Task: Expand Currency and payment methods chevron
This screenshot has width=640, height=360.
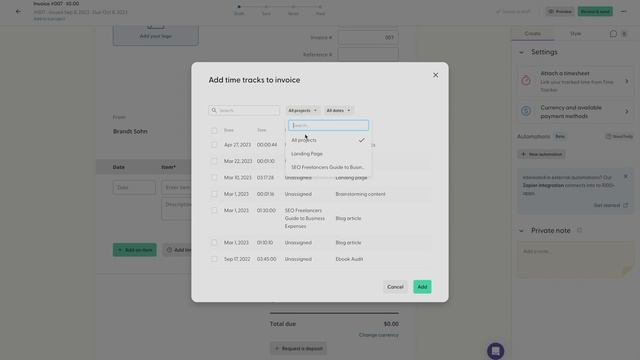Action: click(x=627, y=111)
